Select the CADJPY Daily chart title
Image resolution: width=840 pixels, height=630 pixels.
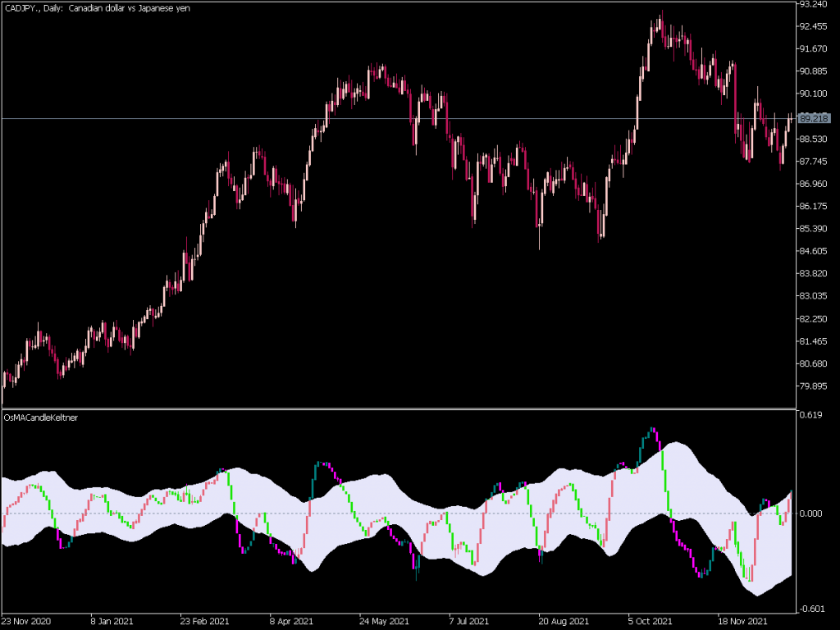[95, 8]
